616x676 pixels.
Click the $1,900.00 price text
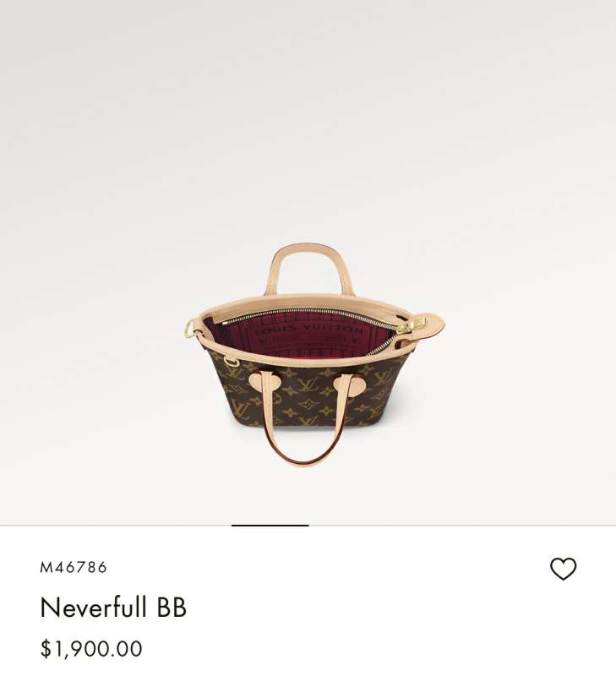(x=91, y=649)
